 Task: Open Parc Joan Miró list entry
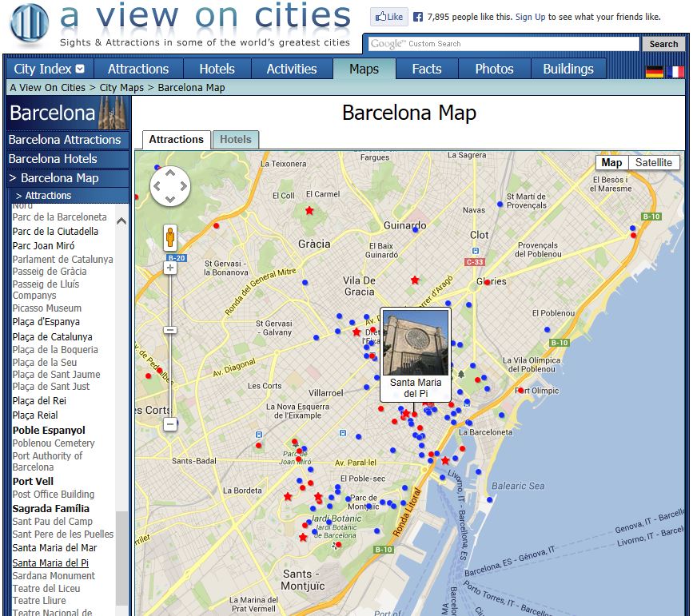[x=43, y=246]
